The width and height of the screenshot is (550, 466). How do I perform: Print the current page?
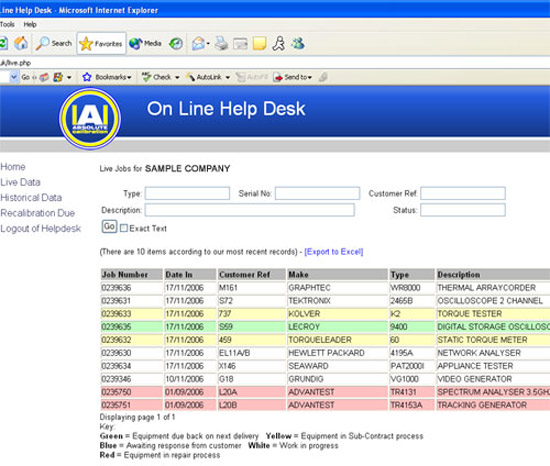(x=221, y=43)
